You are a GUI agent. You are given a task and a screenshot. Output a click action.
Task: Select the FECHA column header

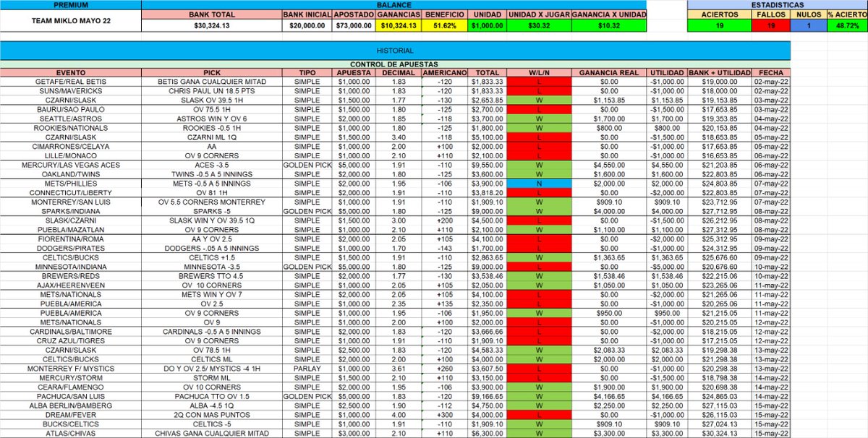[771, 73]
